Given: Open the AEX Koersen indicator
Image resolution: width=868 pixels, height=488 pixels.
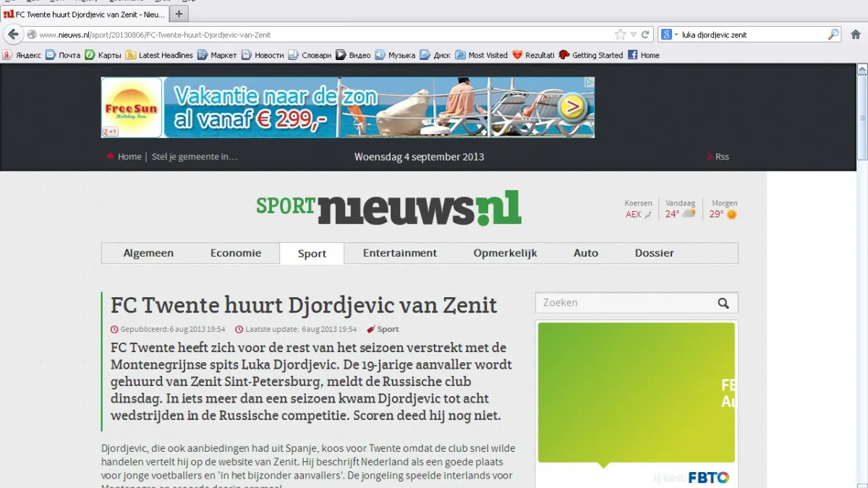Looking at the screenshot, I should pyautogui.click(x=638, y=214).
